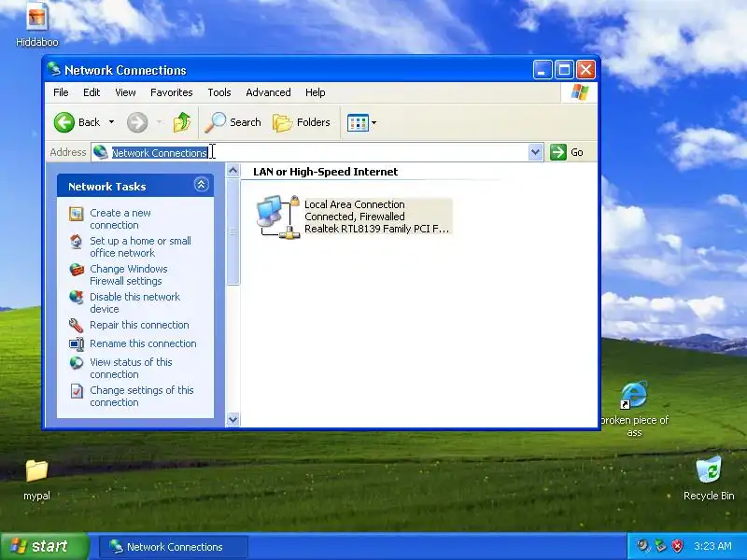Open the Favorites menu
Image resolution: width=747 pixels, height=560 pixels.
[172, 92]
